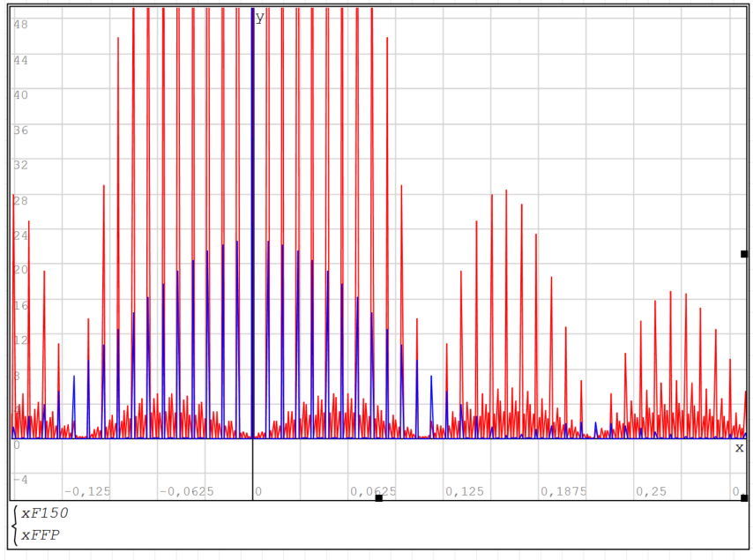Click the -0,125 tick label on x-axis
The image size is (753, 560).
(x=87, y=491)
